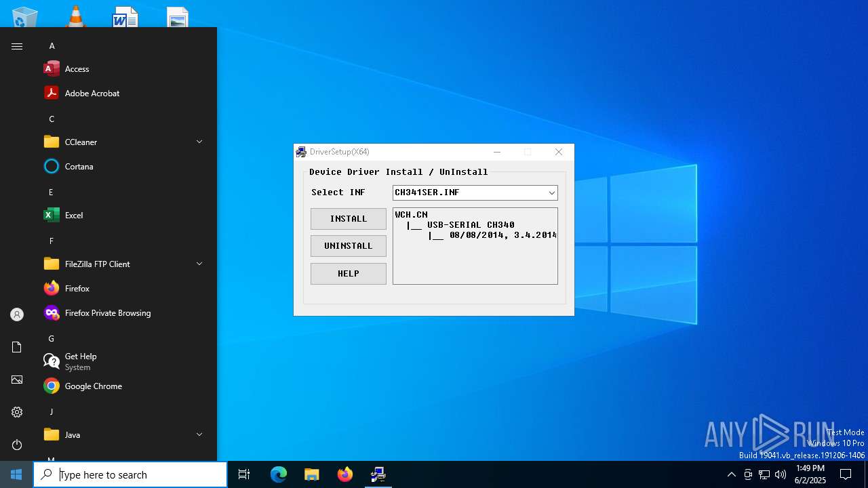This screenshot has height=488, width=868.
Task: Open the user account icon in Start
Action: click(17, 314)
